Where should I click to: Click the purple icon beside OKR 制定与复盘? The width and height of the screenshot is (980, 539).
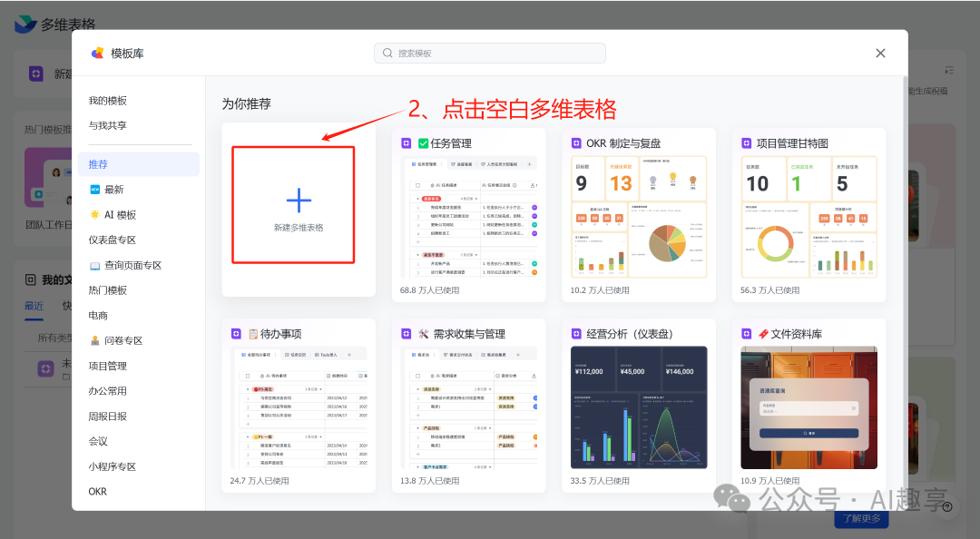576,143
